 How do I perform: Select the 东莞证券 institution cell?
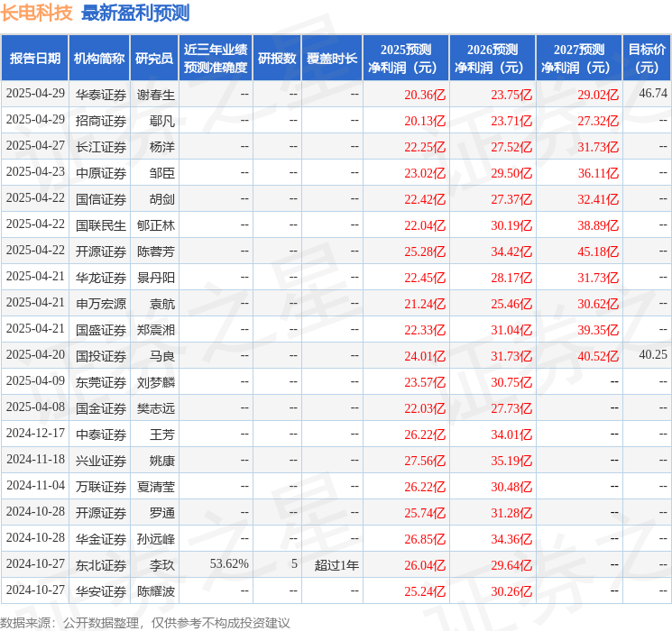pyautogui.click(x=101, y=382)
